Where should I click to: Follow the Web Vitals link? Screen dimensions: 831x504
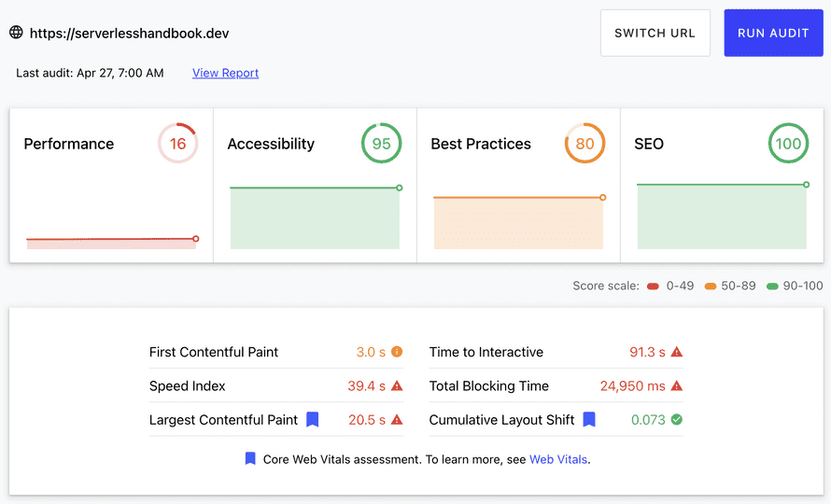pyautogui.click(x=558, y=459)
